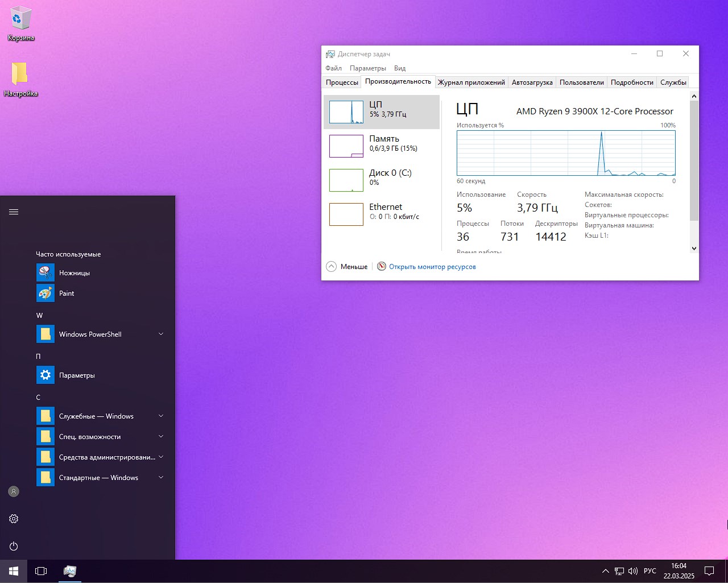Viewport: 728px width, 583px height.
Task: Open the Настройка folder on desktop
Action: click(20, 80)
